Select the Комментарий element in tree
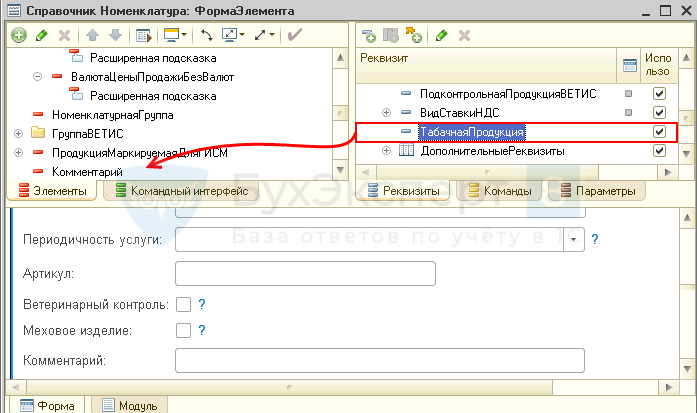This screenshot has width=697, height=413. click(87, 172)
